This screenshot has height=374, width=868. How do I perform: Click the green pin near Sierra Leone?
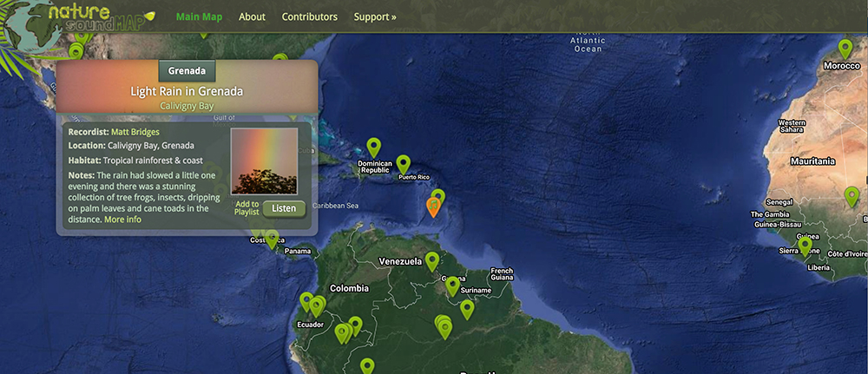[x=805, y=246]
